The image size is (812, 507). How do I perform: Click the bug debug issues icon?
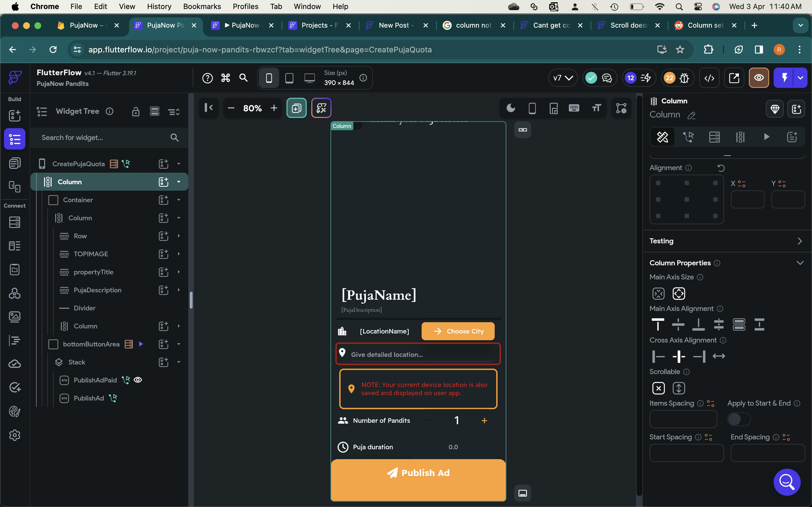coord(685,78)
